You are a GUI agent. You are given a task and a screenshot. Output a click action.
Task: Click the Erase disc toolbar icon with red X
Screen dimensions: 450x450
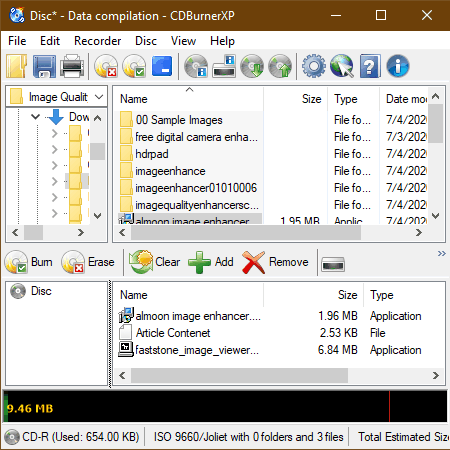(x=106, y=66)
